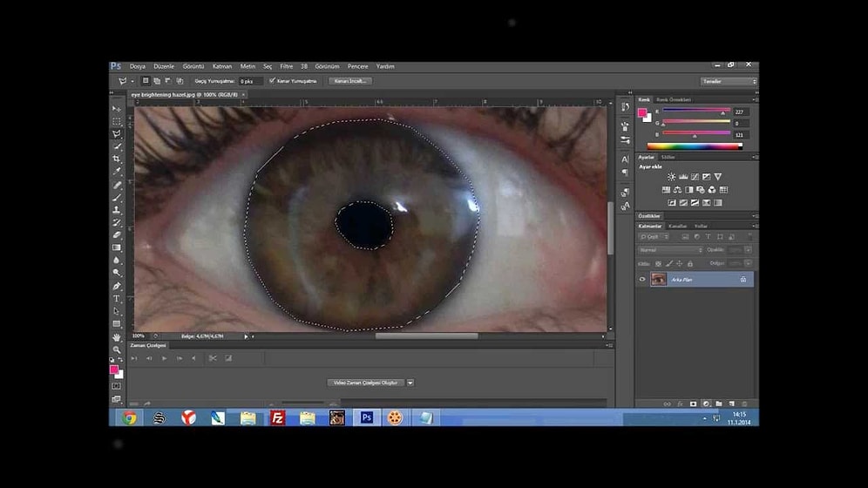Open the Character panel icon in the dock
This screenshot has width=868, height=488.
coord(625,159)
